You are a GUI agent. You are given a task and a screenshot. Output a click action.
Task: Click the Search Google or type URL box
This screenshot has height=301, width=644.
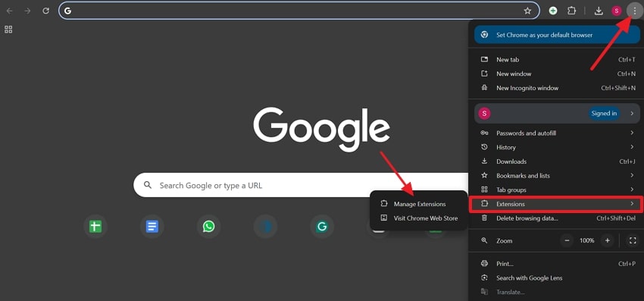tap(300, 185)
